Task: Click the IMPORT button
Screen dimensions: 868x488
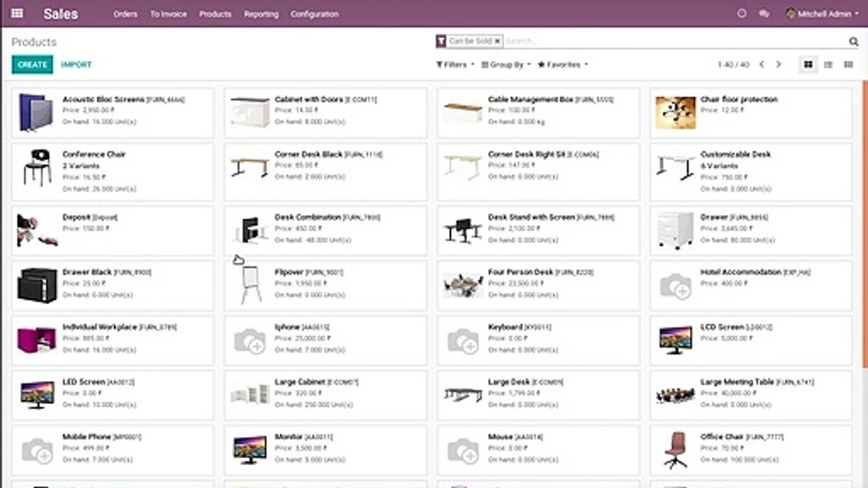Action: 76,64
